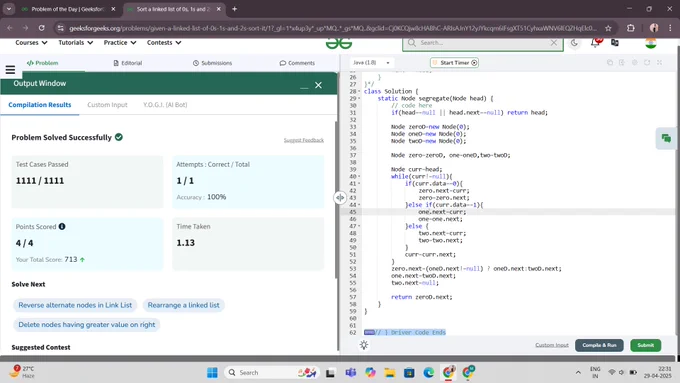Switch to Problem of the Day browser tab
The height and width of the screenshot is (383, 680).
[67, 9]
